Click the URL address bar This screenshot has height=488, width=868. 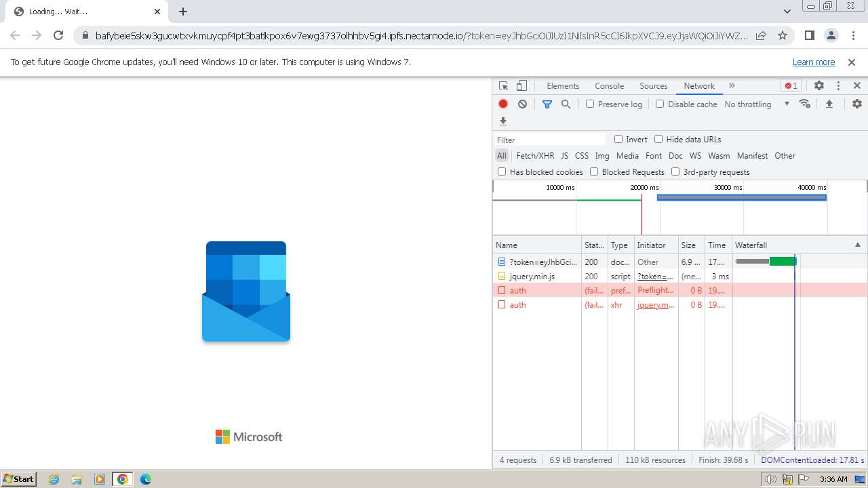(422, 36)
